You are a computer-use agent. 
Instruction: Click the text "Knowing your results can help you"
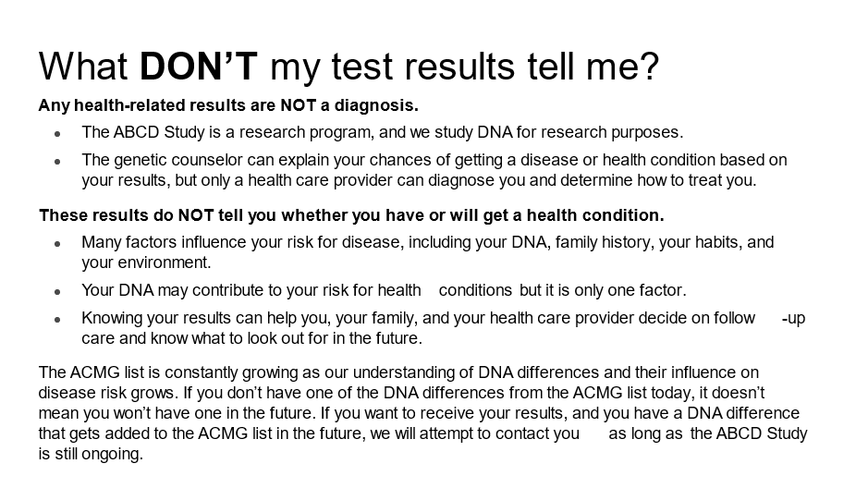[x=205, y=318]
